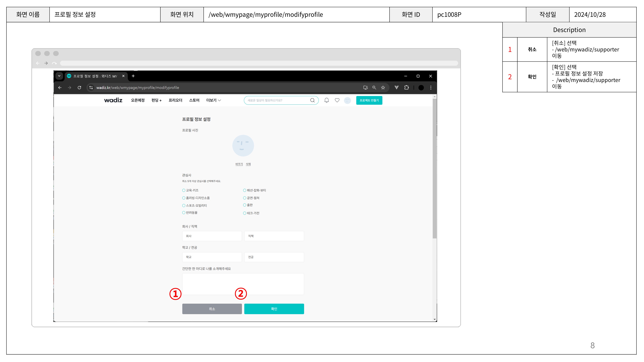Click the 회사 input field
The width and height of the screenshot is (644, 362).
(x=212, y=236)
